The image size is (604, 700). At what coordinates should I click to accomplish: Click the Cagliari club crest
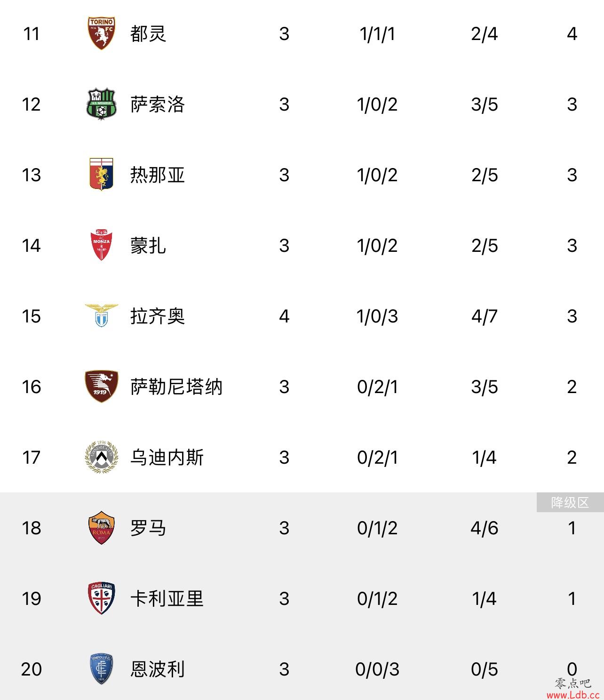[x=101, y=598]
